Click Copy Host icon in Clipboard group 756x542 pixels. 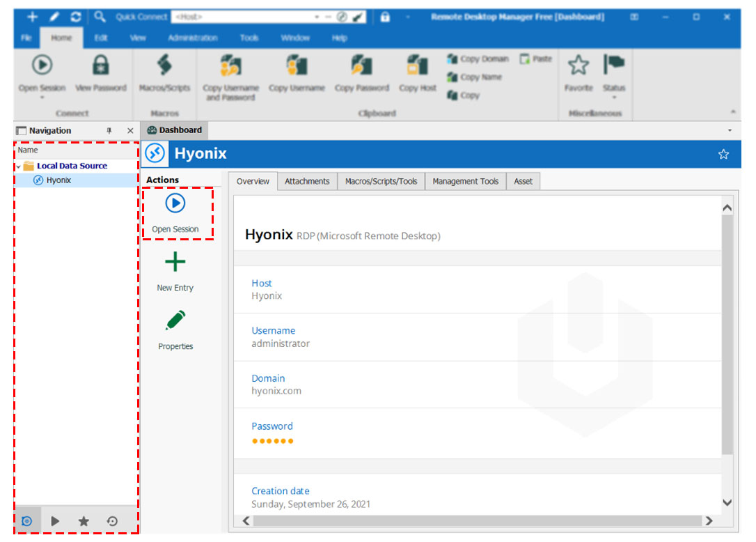click(418, 65)
